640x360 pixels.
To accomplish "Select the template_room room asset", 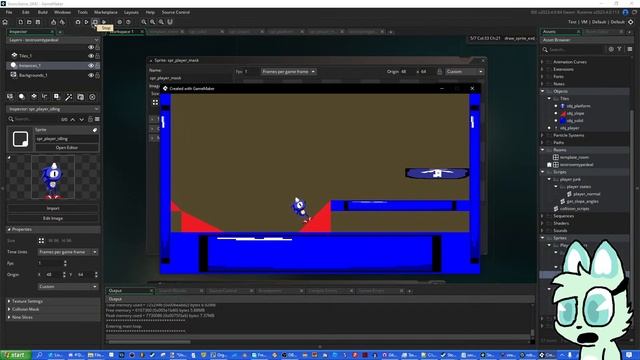I will click(x=574, y=158).
